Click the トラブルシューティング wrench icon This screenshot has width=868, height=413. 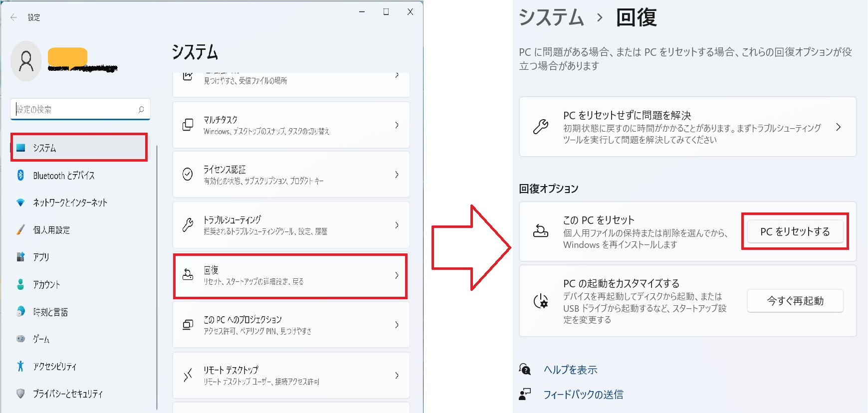click(x=188, y=225)
